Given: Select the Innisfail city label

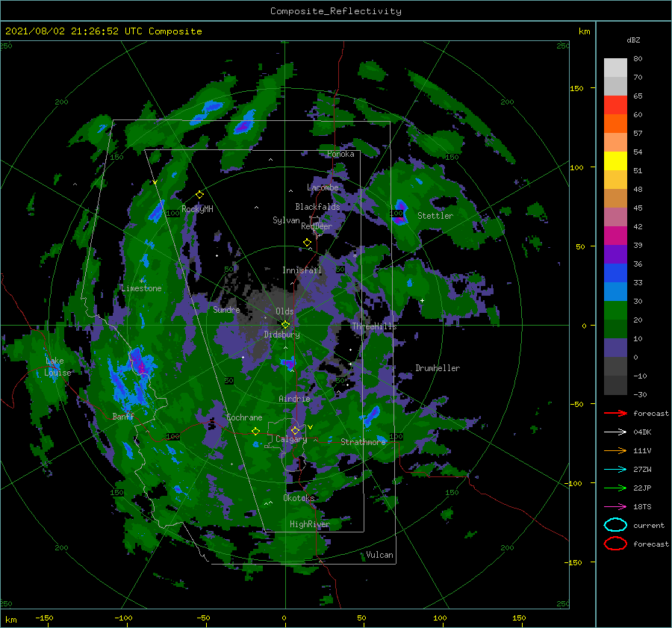Looking at the screenshot, I should (x=302, y=270).
